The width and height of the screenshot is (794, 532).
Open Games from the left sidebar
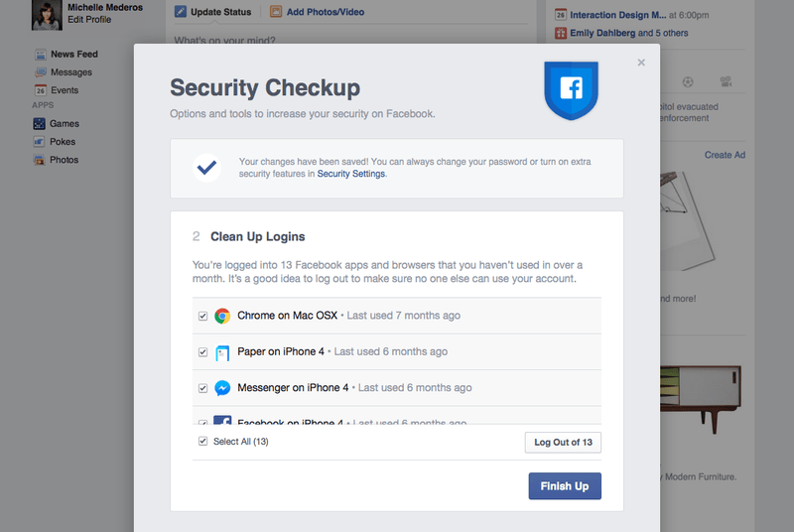point(65,124)
